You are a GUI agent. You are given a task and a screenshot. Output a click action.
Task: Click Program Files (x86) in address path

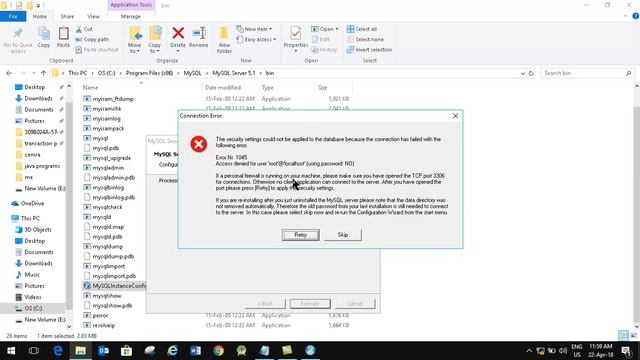point(149,73)
